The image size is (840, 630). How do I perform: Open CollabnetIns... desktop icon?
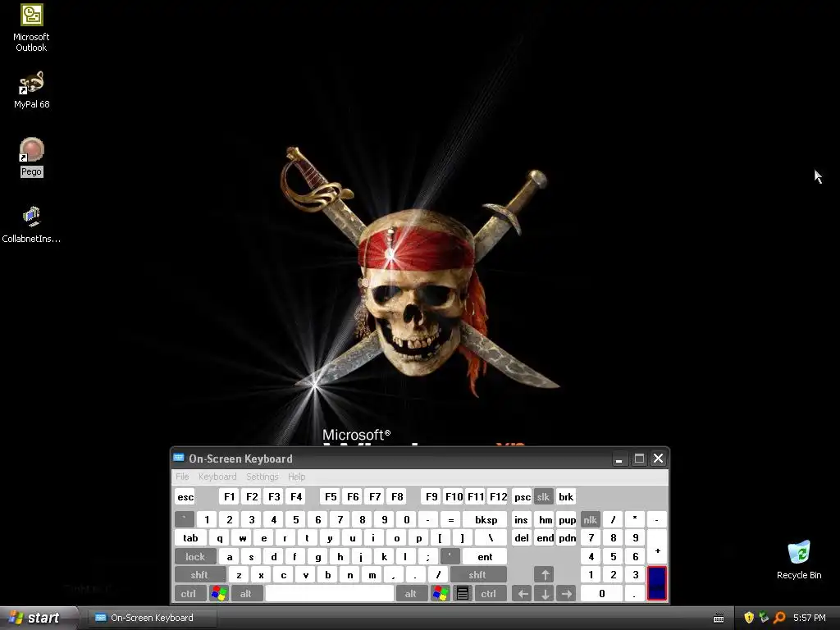tap(32, 225)
